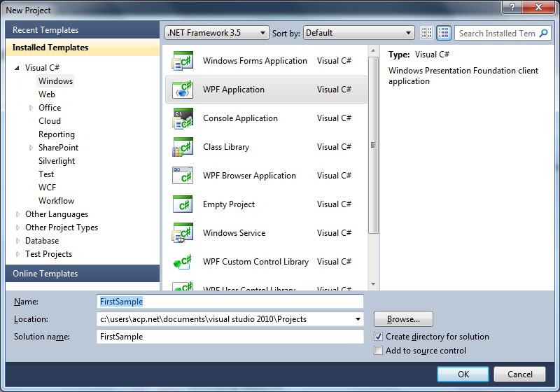
Task: Click the WPF Application template icon
Action: pos(183,90)
